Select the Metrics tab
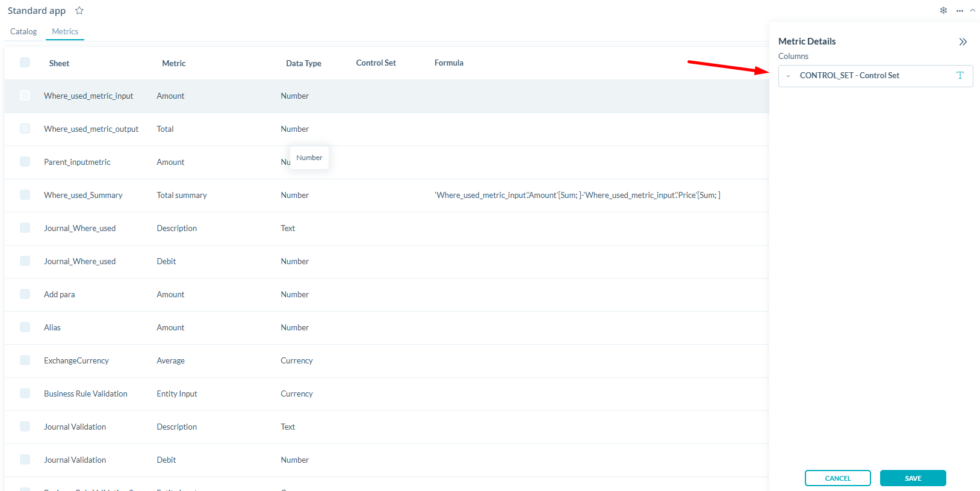Image resolution: width=980 pixels, height=491 pixels. coord(65,31)
